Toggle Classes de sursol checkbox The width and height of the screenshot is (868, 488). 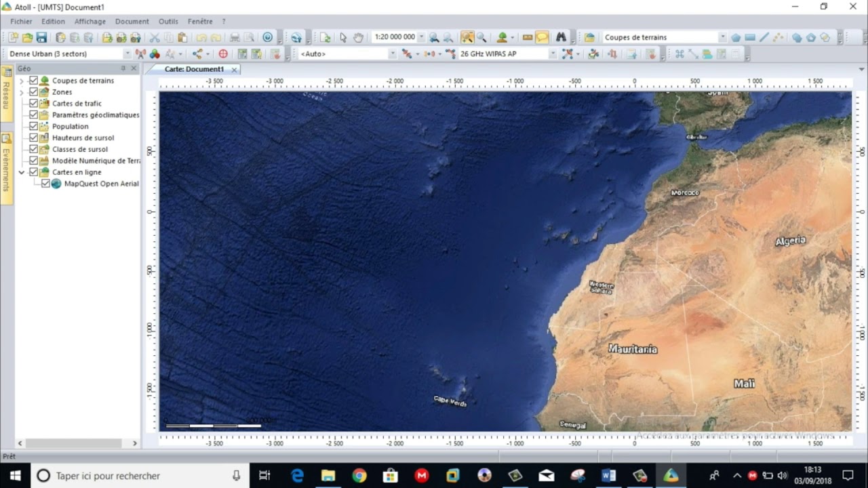pyautogui.click(x=33, y=149)
